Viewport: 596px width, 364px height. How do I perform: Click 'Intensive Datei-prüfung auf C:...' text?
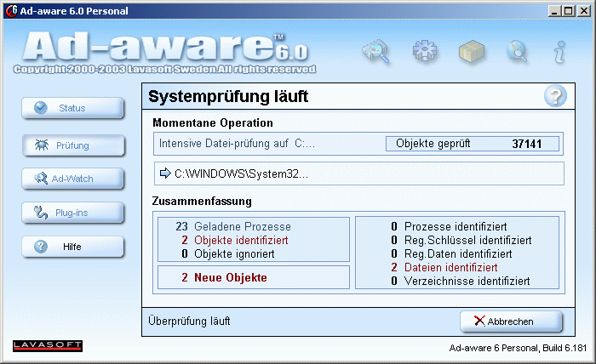237,144
